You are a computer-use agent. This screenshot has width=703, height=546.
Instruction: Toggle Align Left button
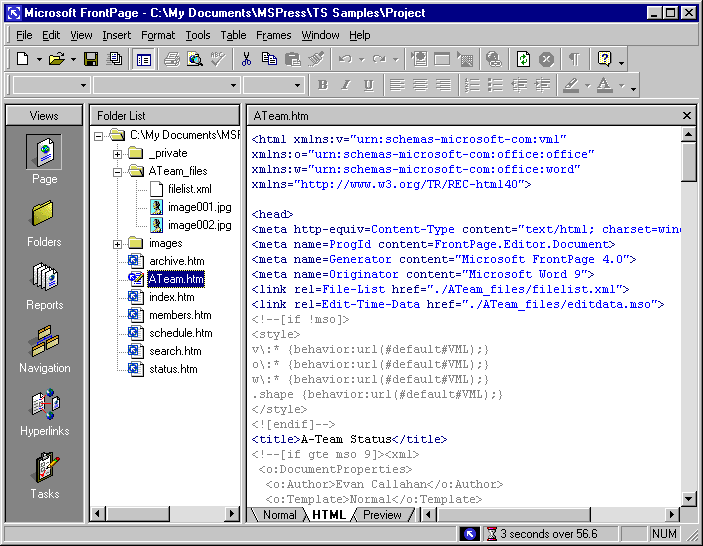[x=397, y=85]
